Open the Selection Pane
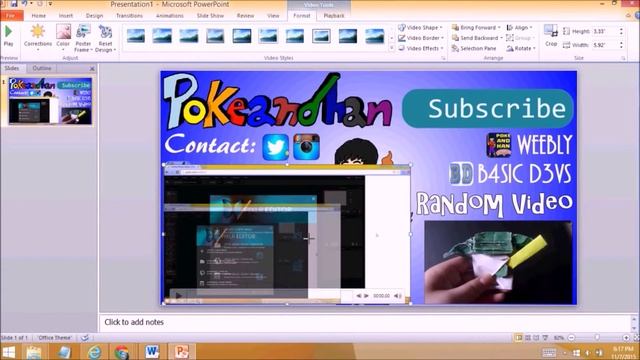 tap(473, 48)
